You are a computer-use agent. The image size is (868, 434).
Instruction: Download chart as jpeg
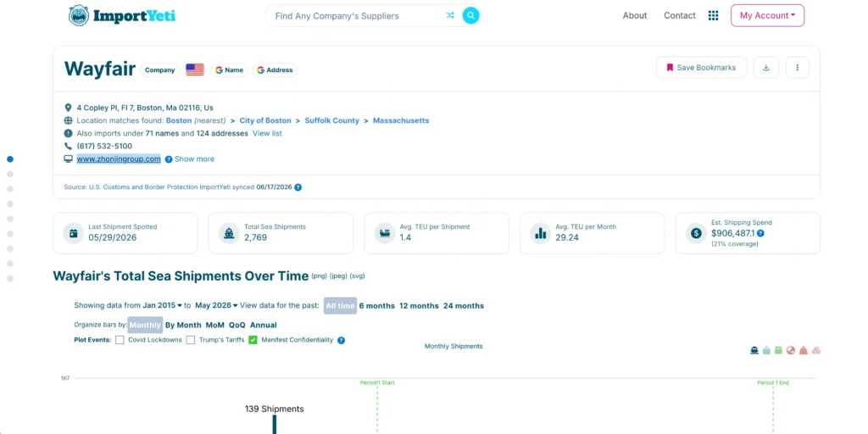pyautogui.click(x=338, y=275)
